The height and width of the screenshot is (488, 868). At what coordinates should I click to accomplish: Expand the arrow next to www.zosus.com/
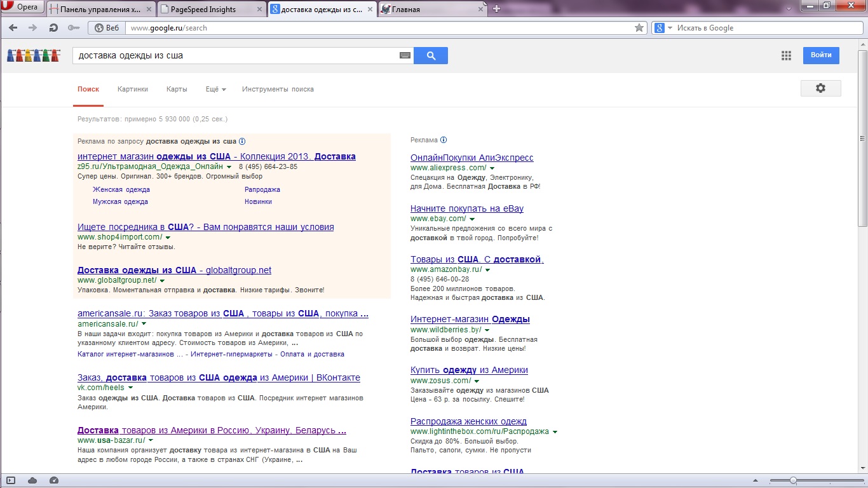tap(477, 381)
